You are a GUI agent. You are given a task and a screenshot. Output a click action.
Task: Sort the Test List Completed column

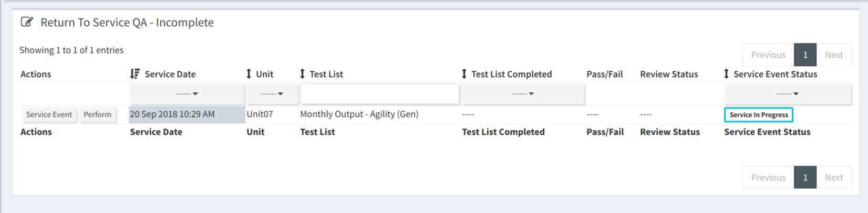click(x=464, y=74)
